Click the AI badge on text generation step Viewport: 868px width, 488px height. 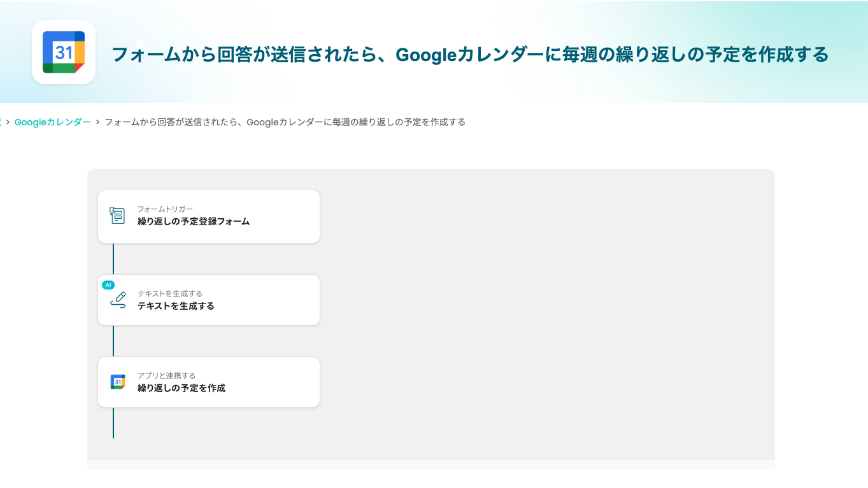pyautogui.click(x=108, y=285)
